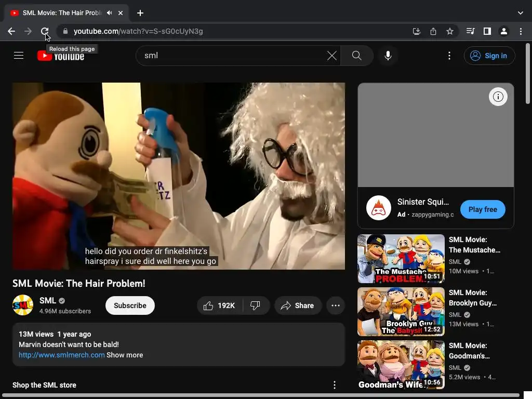Open tab search dropdown arrow

[x=521, y=13]
